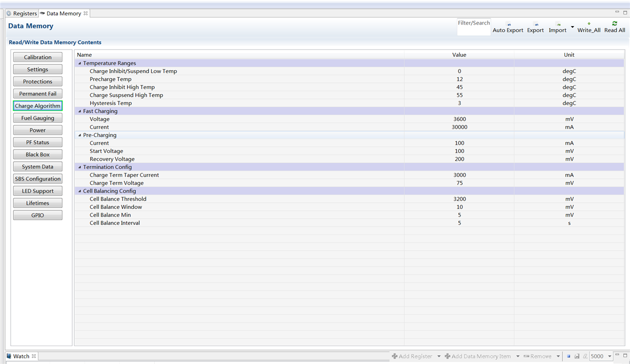Open the PF Status category
The height and width of the screenshot is (364, 630).
[x=38, y=142]
